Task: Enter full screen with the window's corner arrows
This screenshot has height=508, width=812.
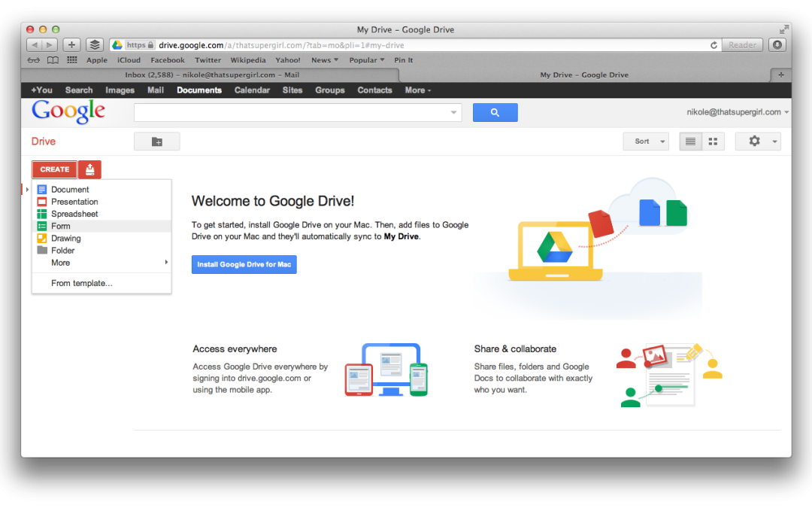Action: (x=783, y=29)
